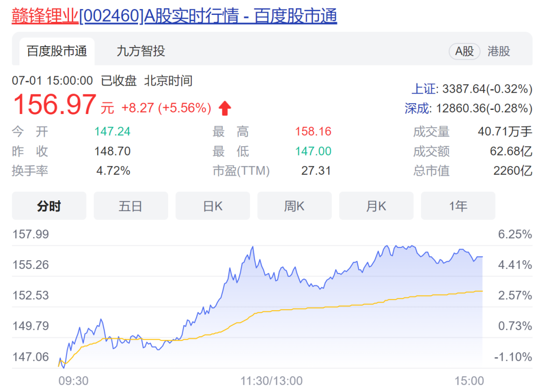Open the 赣锋锂业 A股实时行情 title link

174,16
